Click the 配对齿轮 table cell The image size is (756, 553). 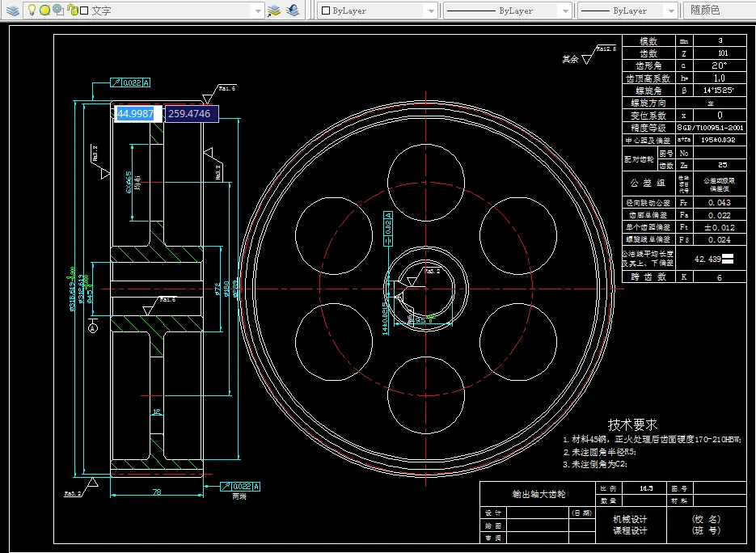tap(640, 159)
